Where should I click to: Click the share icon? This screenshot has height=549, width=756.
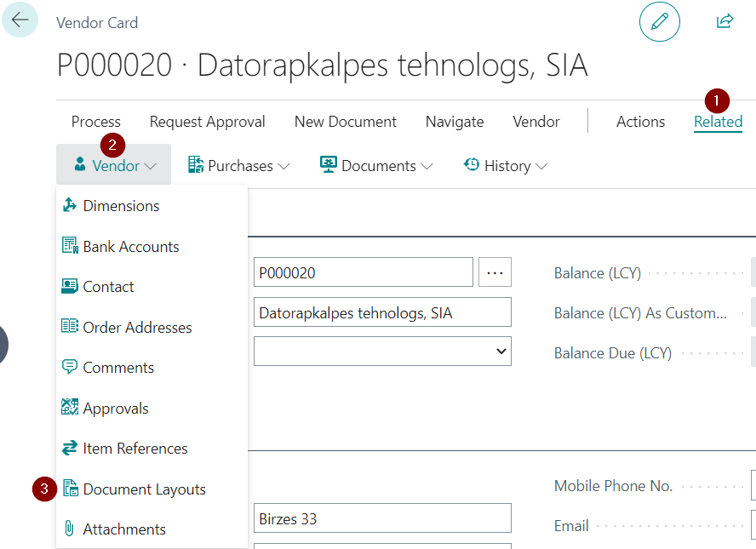[x=724, y=21]
